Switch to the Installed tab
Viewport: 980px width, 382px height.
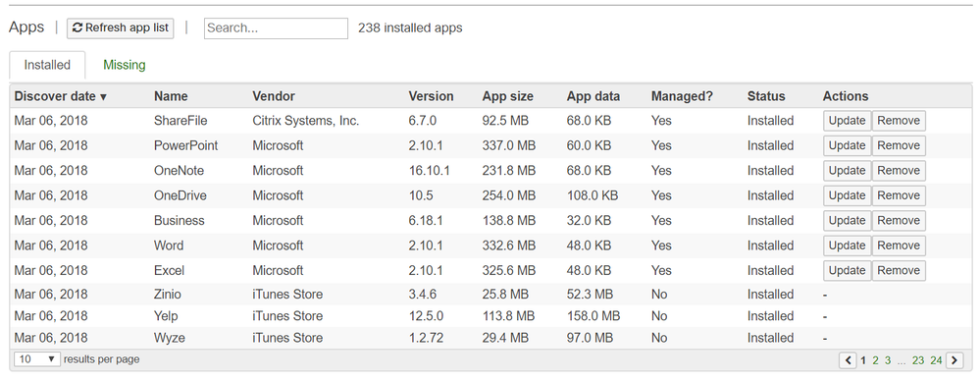47,65
